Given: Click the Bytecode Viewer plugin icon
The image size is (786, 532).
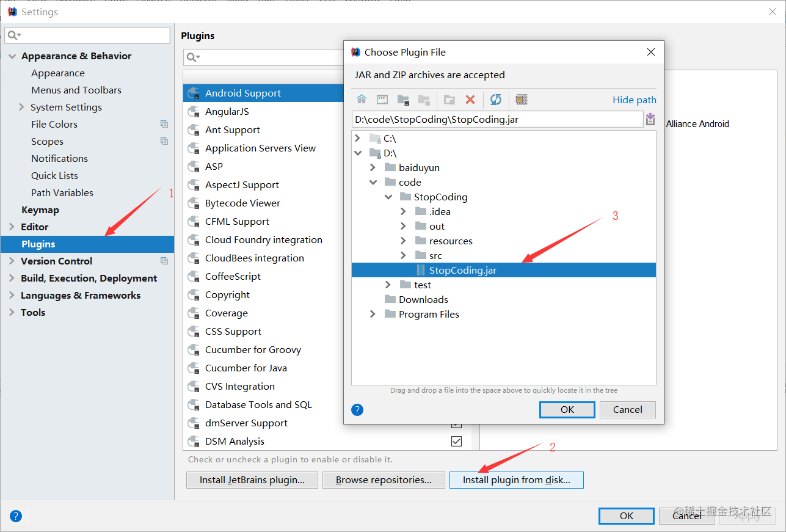Looking at the screenshot, I should click(194, 203).
